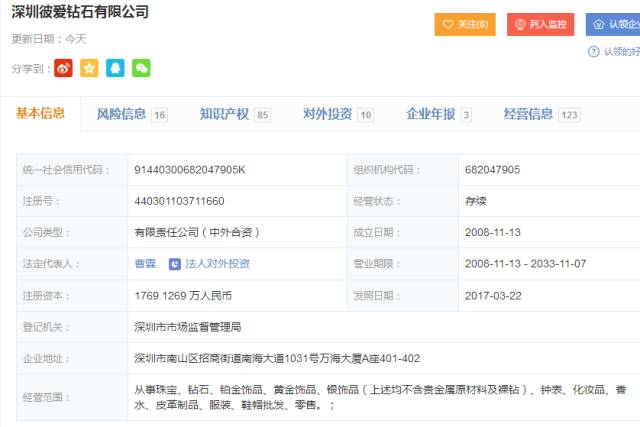Click the 列入监控 monitor button
This screenshot has height=427, width=640.
(540, 24)
